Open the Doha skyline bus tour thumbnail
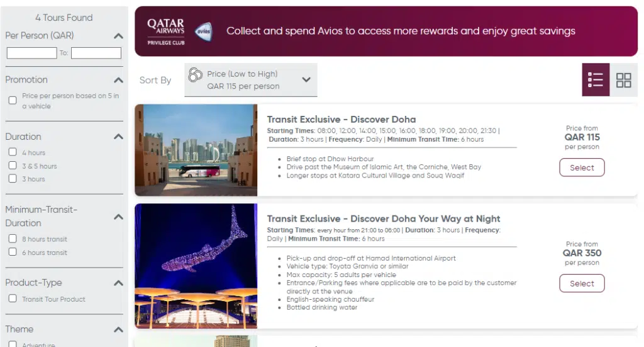Screen dimensions: 644x347 coord(196,150)
